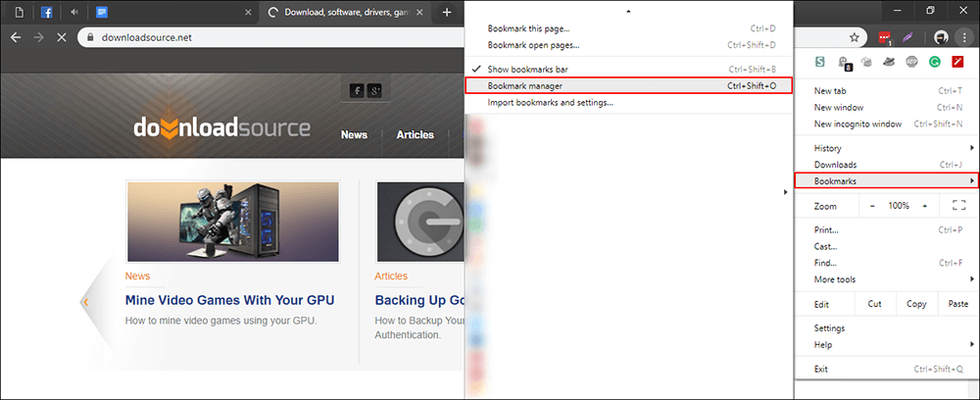Open the red LastPass extension icon
This screenshot has width=980, height=400.
(884, 37)
